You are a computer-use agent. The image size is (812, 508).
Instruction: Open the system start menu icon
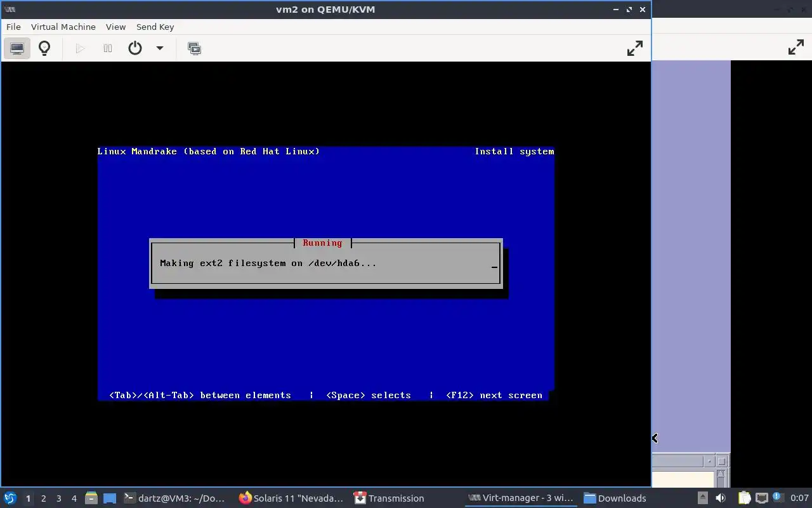[x=10, y=498]
